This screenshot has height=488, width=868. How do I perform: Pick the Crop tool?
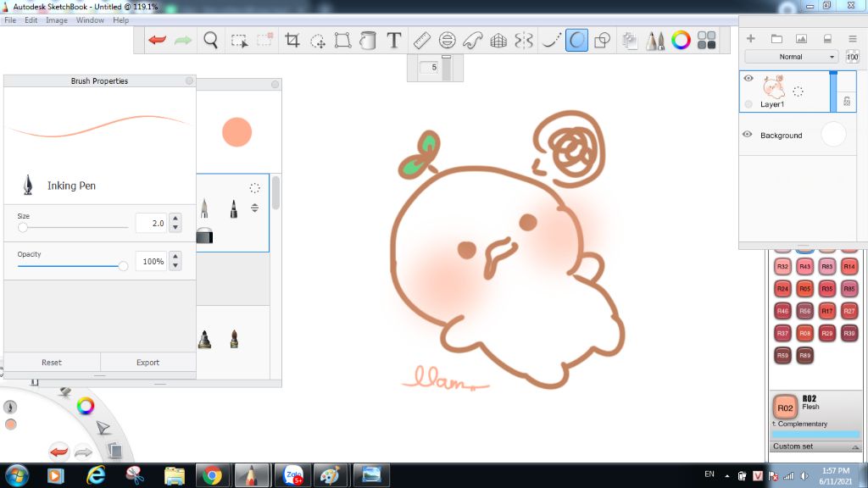[292, 40]
